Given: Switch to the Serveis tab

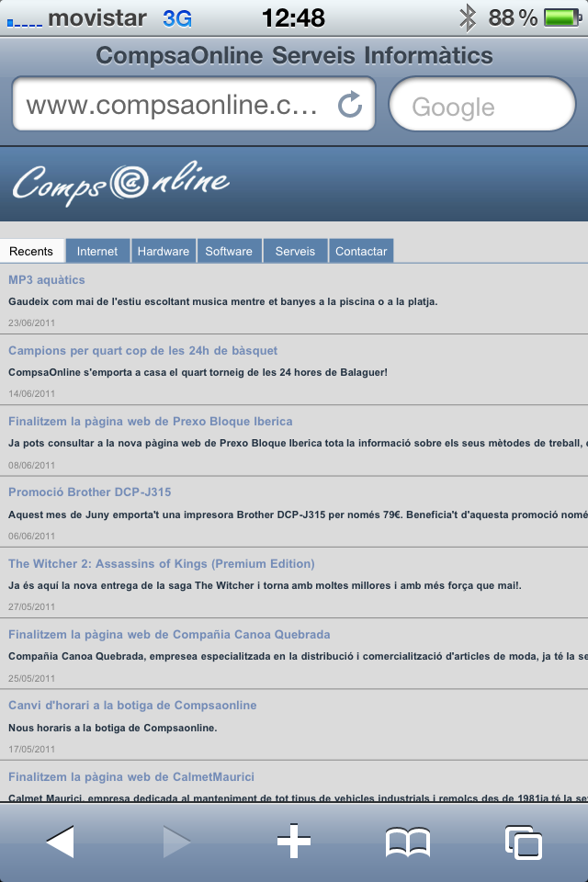Looking at the screenshot, I should (295, 252).
